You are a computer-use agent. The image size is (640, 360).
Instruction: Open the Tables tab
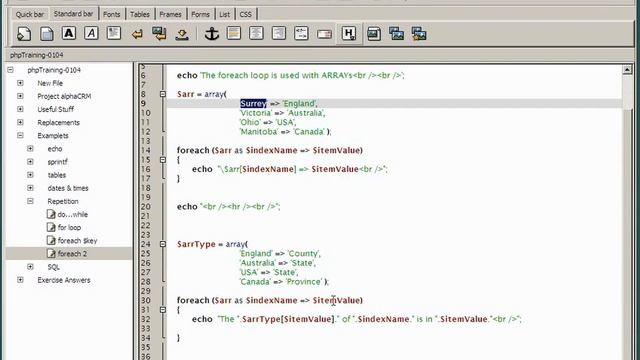coord(140,14)
